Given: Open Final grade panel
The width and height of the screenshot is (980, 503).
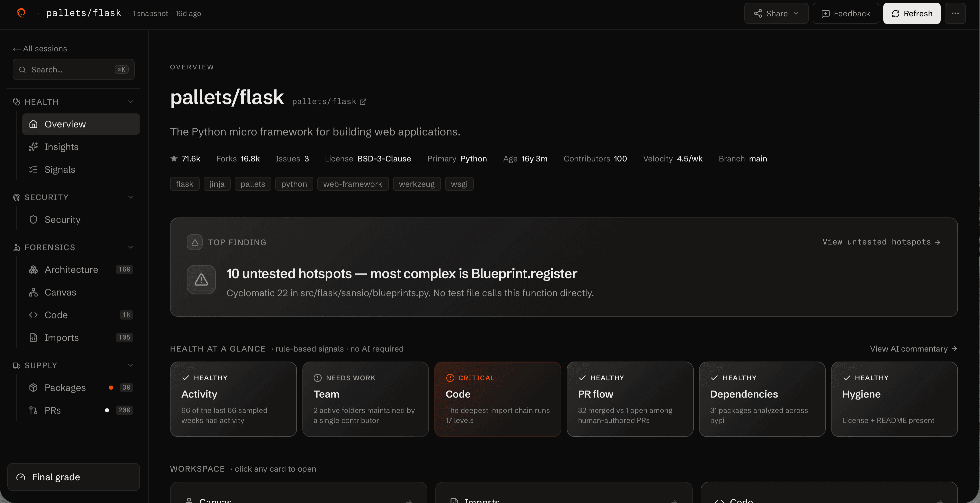Looking at the screenshot, I should [x=73, y=477].
